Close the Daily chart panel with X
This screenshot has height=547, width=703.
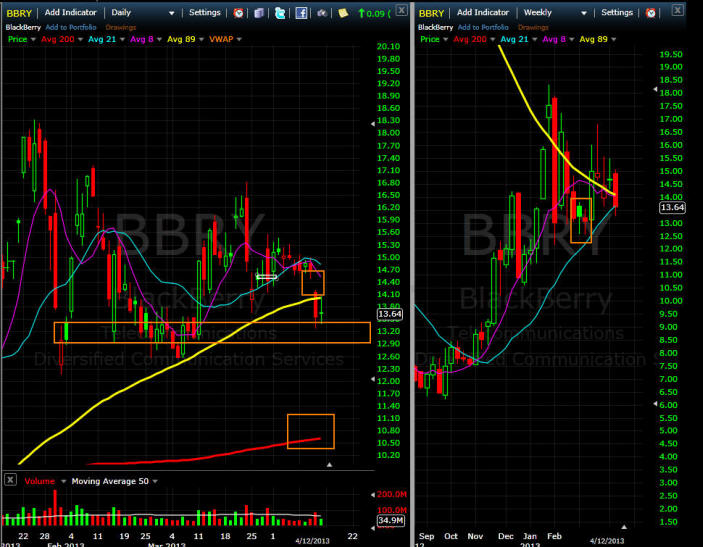pyautogui.click(x=402, y=10)
